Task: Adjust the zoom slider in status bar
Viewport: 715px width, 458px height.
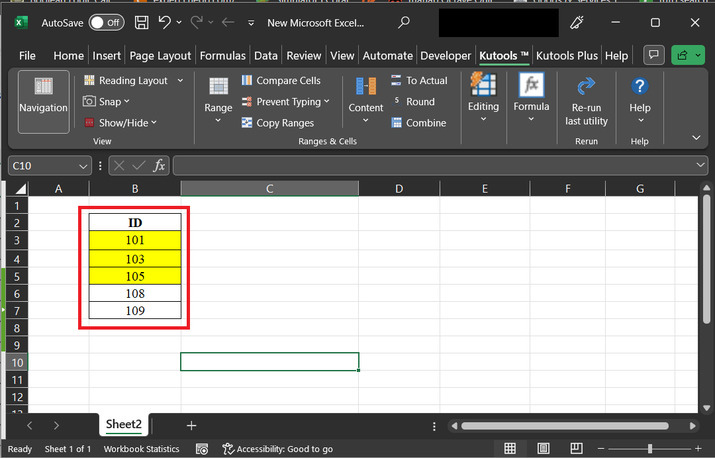Action: click(650, 449)
